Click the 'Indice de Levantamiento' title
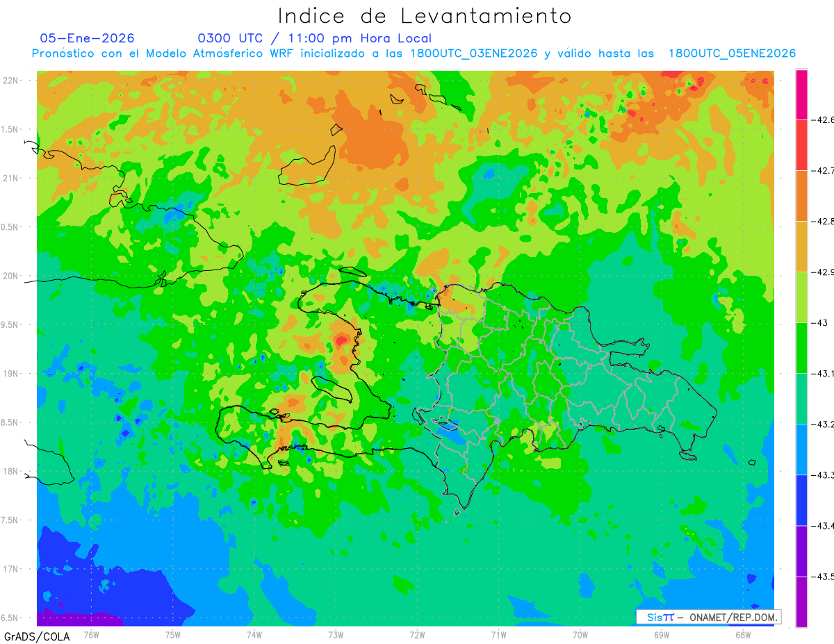The image size is (834, 644). [425, 15]
